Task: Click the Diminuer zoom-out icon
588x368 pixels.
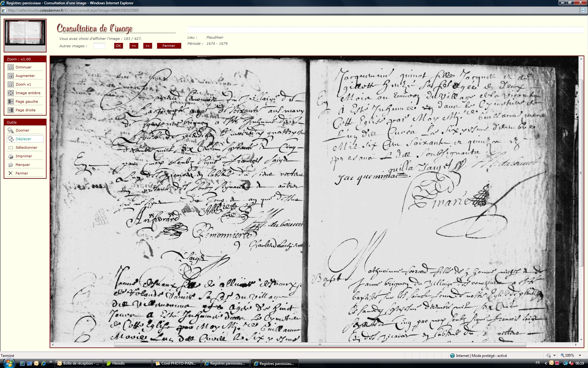Action: coord(11,67)
